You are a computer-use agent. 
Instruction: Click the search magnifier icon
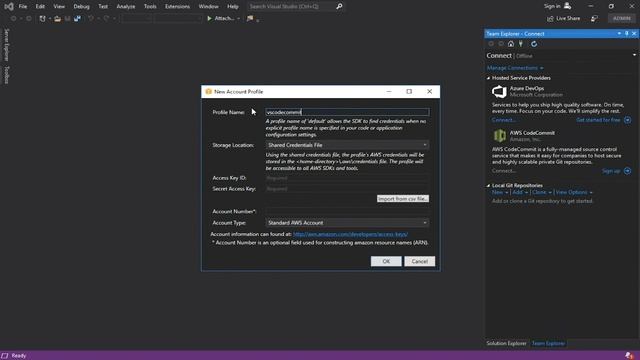339,7
